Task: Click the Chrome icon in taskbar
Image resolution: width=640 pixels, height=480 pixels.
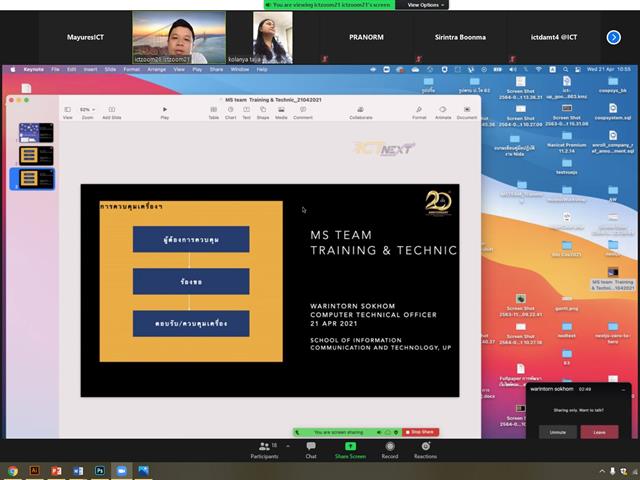Action: point(13,471)
